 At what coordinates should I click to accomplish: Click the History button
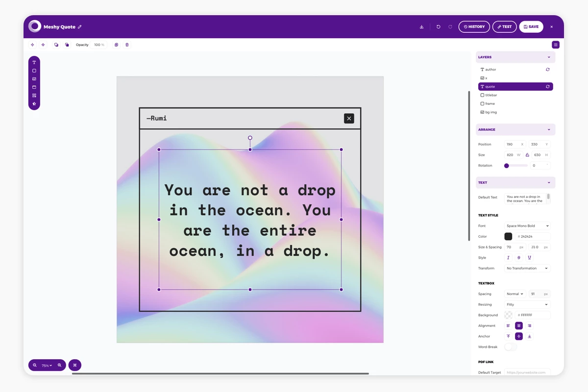(x=474, y=27)
